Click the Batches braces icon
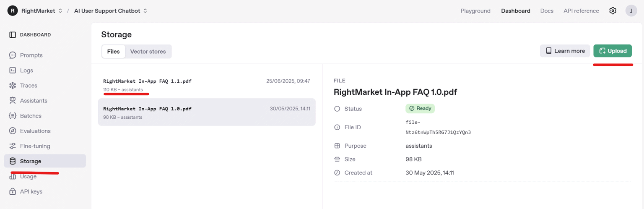Screen dimensions: 644x209 13,116
